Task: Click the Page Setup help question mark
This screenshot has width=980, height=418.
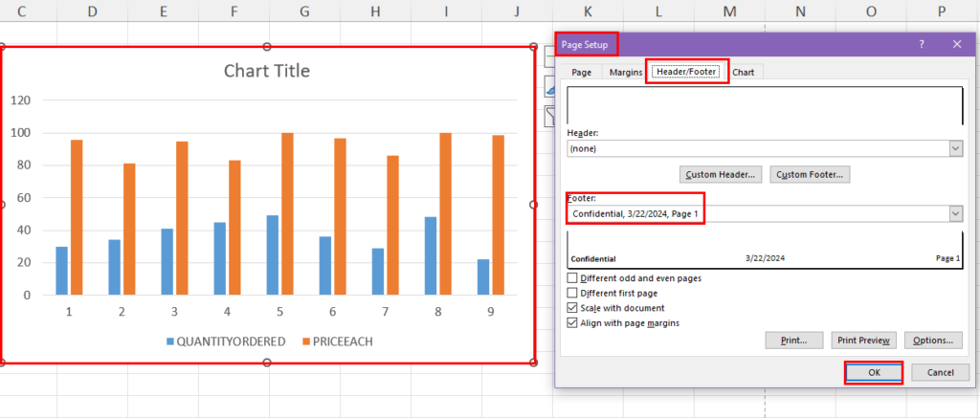Action: [x=922, y=44]
